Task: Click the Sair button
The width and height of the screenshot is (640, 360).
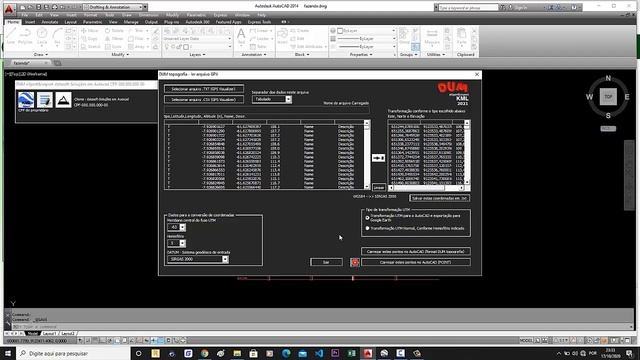Action: [326, 262]
